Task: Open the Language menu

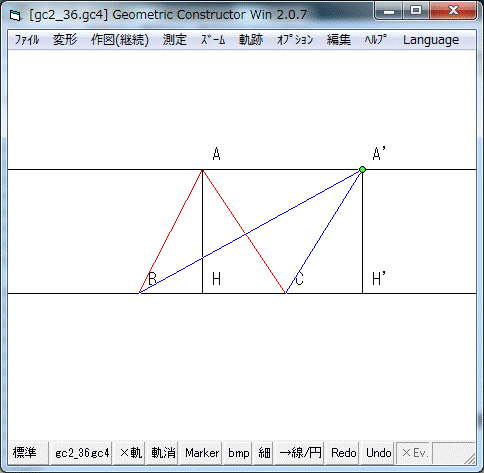Action: (x=431, y=40)
